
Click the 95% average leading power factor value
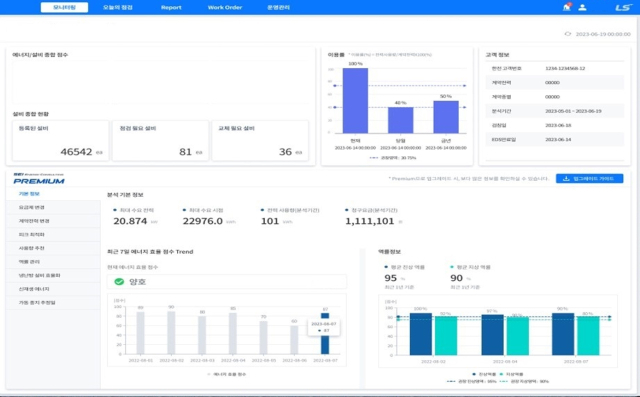[x=391, y=278]
